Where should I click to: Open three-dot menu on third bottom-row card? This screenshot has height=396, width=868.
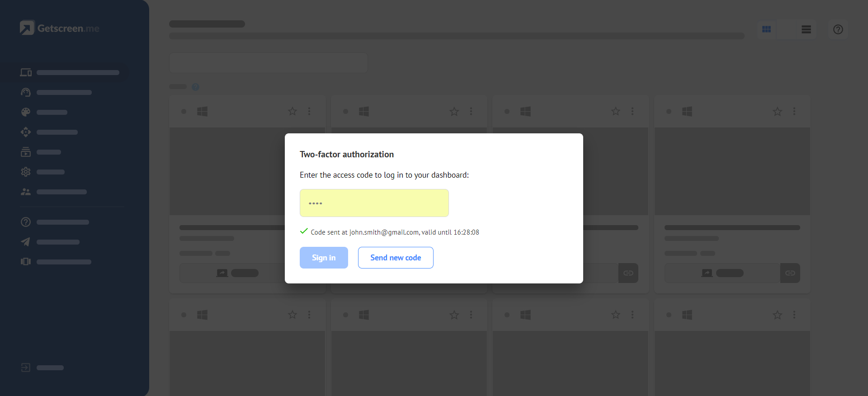pyautogui.click(x=632, y=315)
